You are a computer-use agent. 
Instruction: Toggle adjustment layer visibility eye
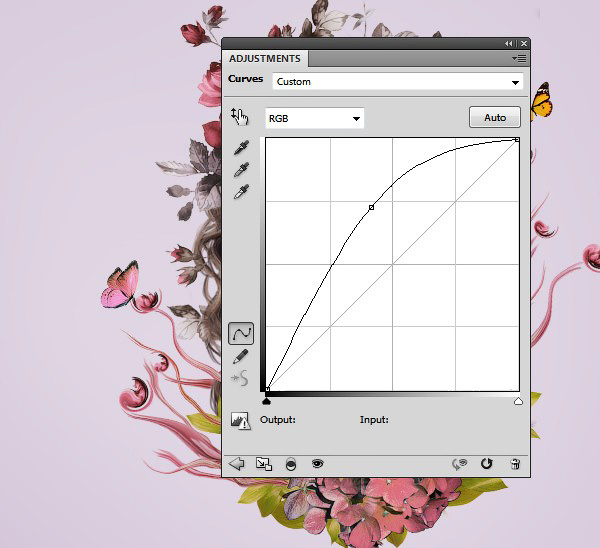(x=318, y=464)
